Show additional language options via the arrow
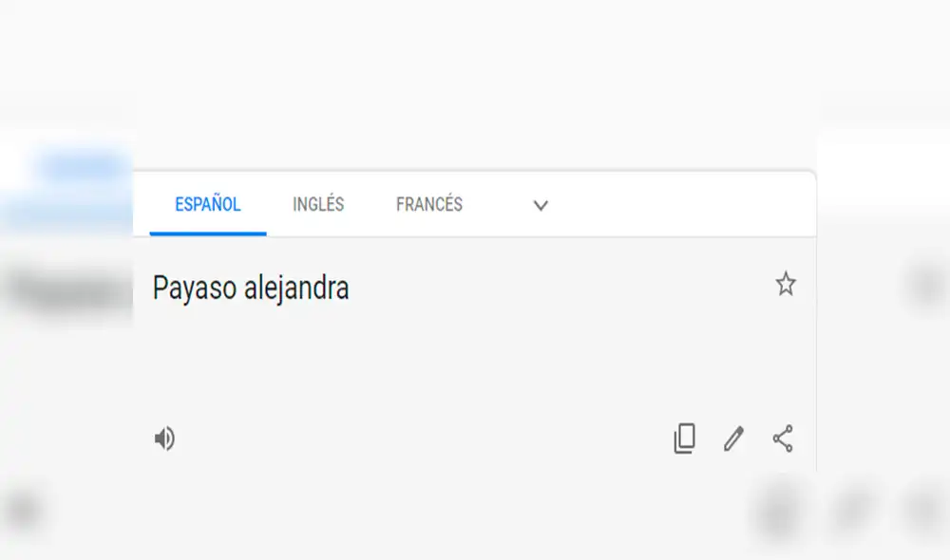 [x=540, y=205]
